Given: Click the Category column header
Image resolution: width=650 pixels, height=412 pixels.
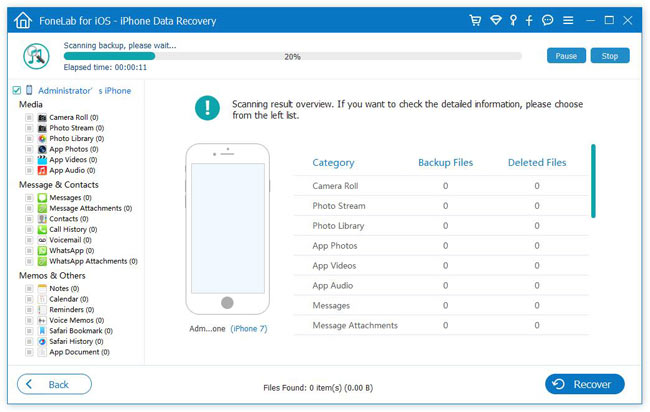Looking at the screenshot, I should tap(333, 162).
